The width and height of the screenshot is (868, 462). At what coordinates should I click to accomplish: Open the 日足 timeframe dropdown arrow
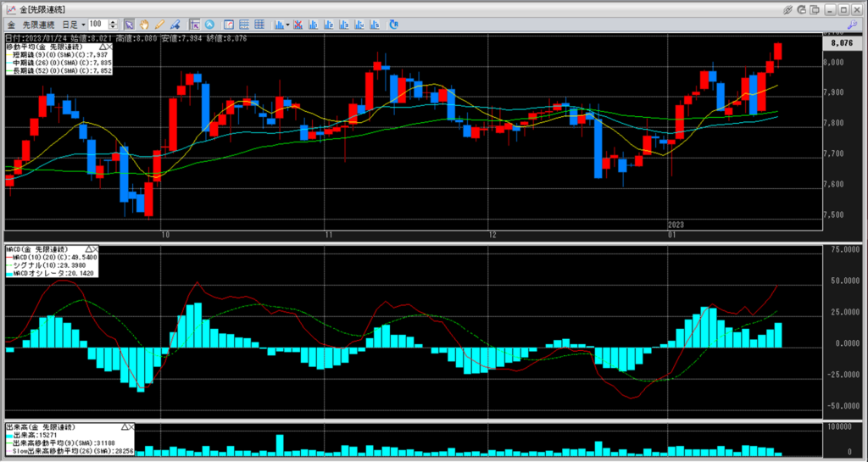[x=82, y=25]
